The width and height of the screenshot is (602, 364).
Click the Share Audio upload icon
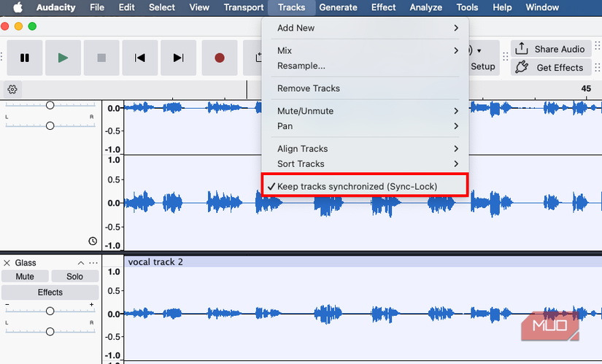[522, 49]
